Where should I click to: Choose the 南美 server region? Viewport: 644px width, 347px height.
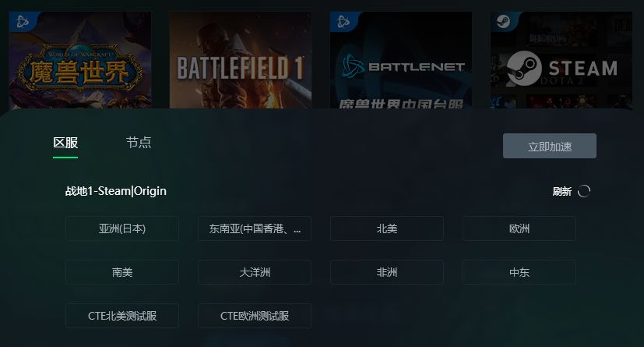(122, 272)
